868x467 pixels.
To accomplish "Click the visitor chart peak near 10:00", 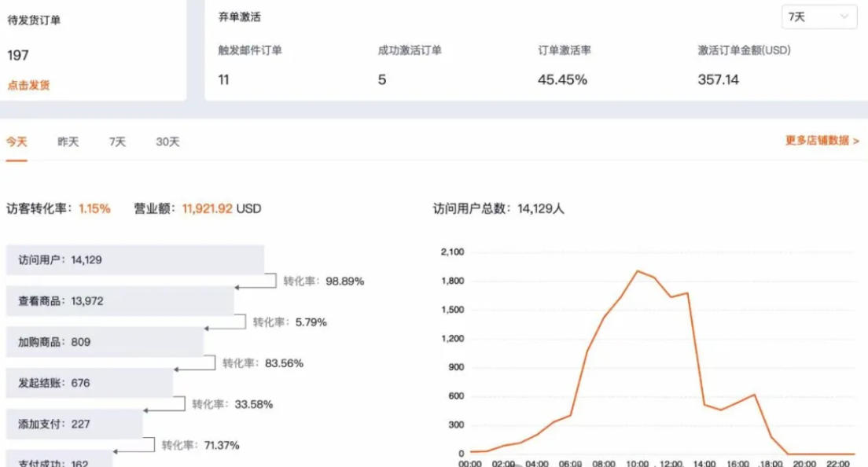I will click(x=638, y=271).
